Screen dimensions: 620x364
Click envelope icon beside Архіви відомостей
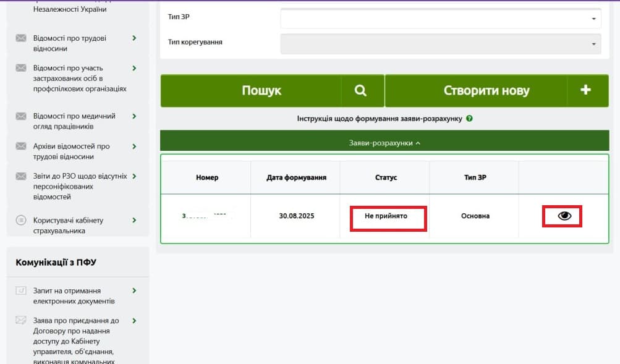pos(21,146)
